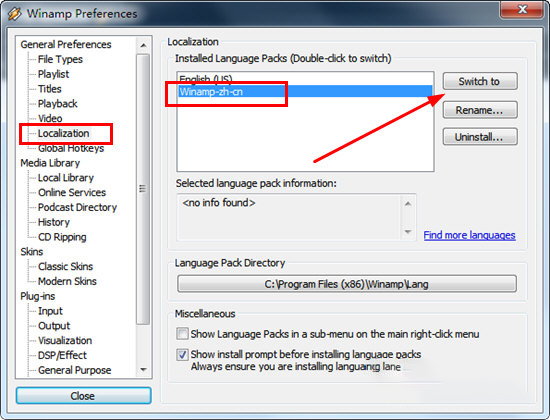Enable Show Language Packs in sub-menu checkbox
The width and height of the screenshot is (550, 420).
pyautogui.click(x=182, y=333)
